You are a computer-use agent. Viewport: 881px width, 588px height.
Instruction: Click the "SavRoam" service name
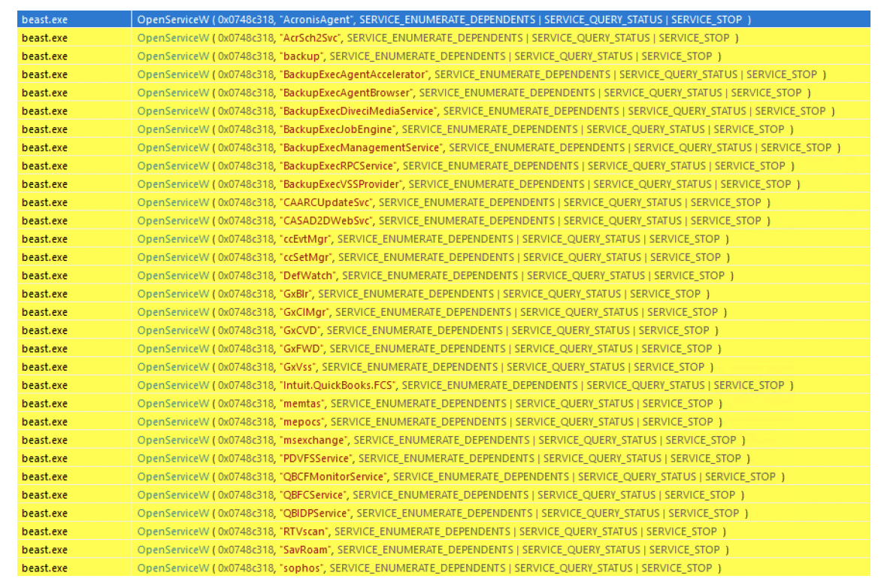(306, 549)
